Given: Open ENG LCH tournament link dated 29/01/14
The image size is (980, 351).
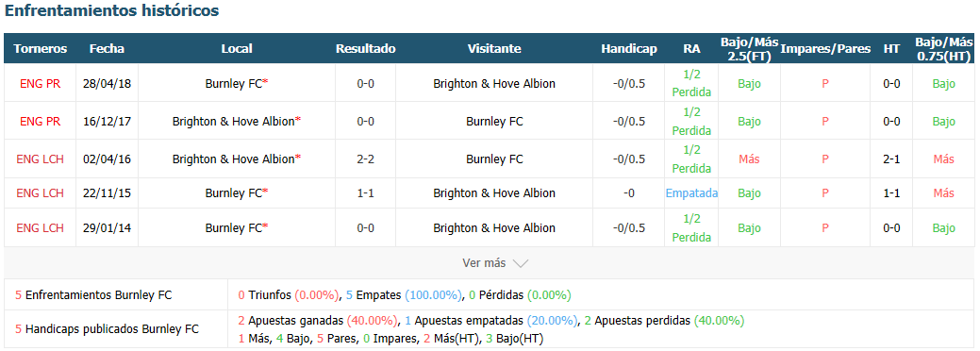Looking at the screenshot, I should click(x=41, y=227).
